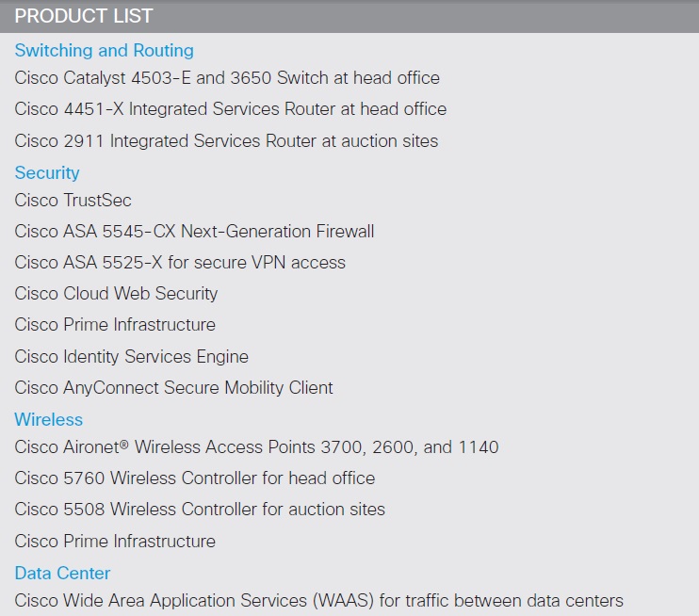The image size is (699, 616).
Task: Select Cisco Aironet Wireless Access Points line
Action: (x=256, y=447)
